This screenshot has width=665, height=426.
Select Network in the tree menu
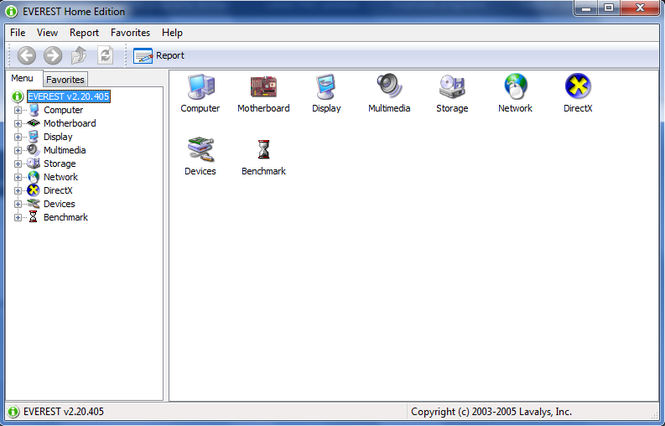pos(60,177)
